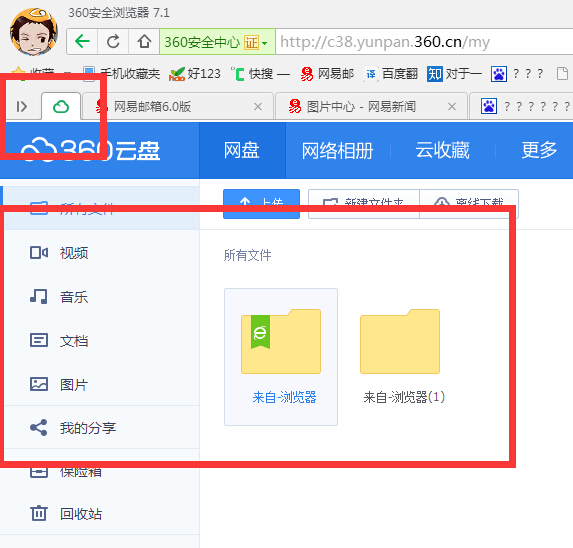Reload the page with refresh icon

click(x=113, y=42)
